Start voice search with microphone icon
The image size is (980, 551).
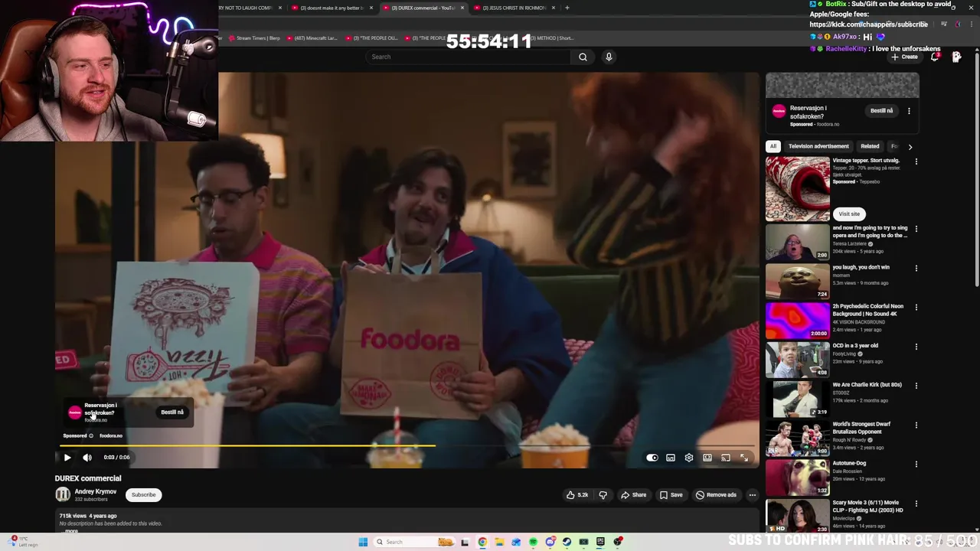609,57
